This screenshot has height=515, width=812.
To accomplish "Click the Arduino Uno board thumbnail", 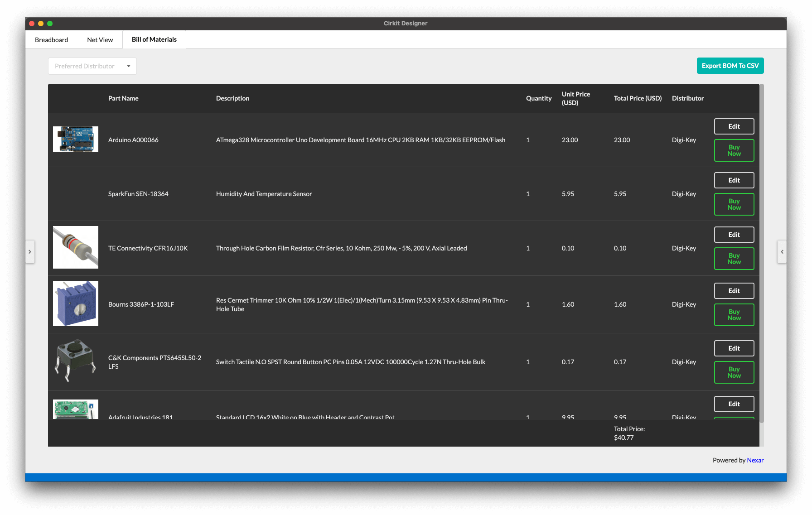I will point(76,139).
